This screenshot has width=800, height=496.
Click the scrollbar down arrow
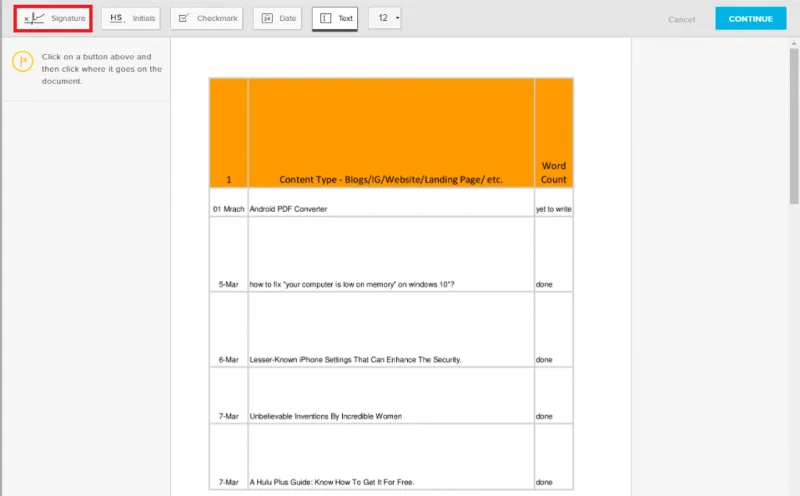click(x=794, y=490)
